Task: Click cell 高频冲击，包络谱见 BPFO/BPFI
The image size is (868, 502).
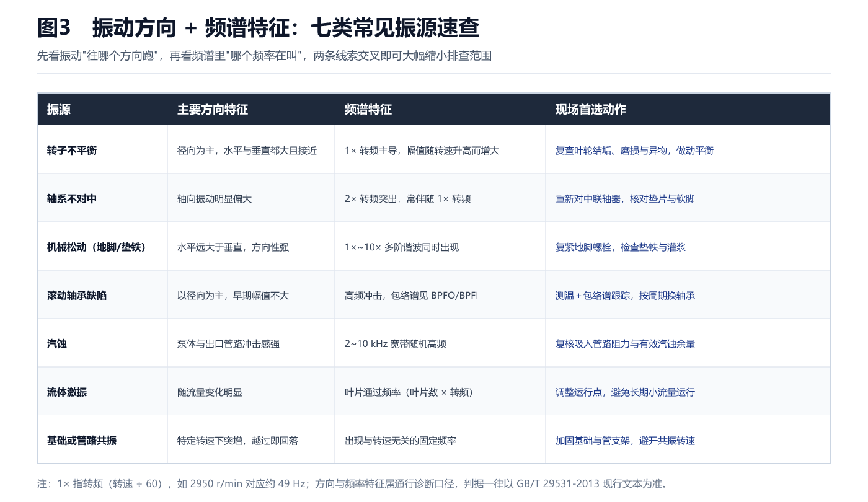Action: [411, 296]
